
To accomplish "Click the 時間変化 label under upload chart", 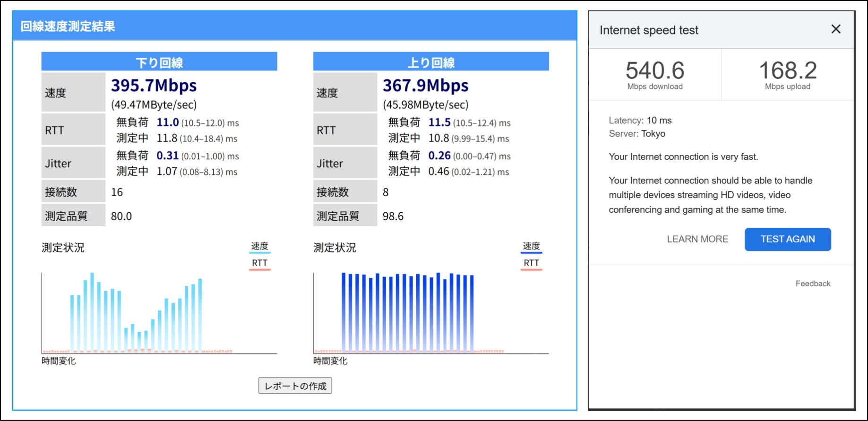I will 330,361.
